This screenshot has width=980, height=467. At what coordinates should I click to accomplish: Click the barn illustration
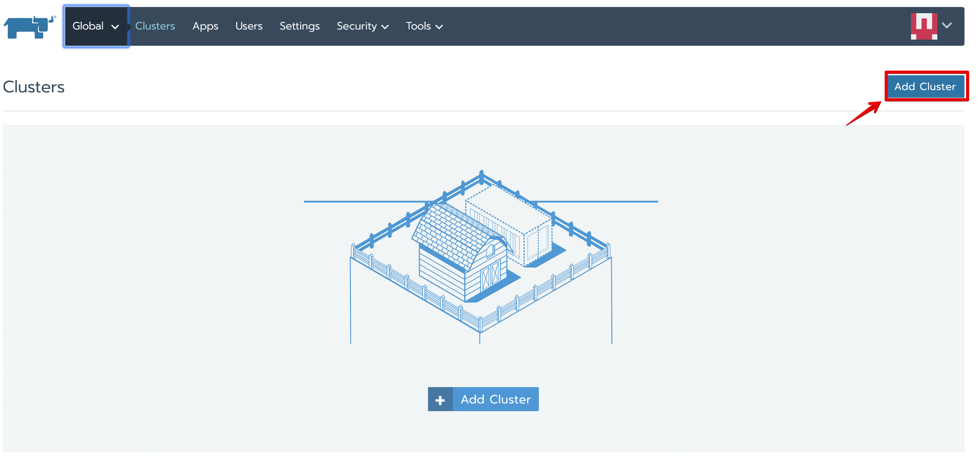tap(459, 254)
